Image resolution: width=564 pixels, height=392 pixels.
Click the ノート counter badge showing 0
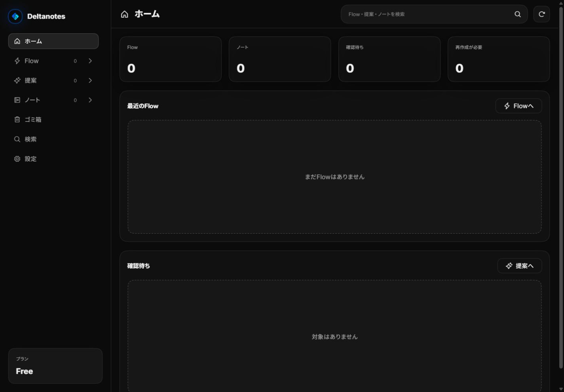pos(75,100)
